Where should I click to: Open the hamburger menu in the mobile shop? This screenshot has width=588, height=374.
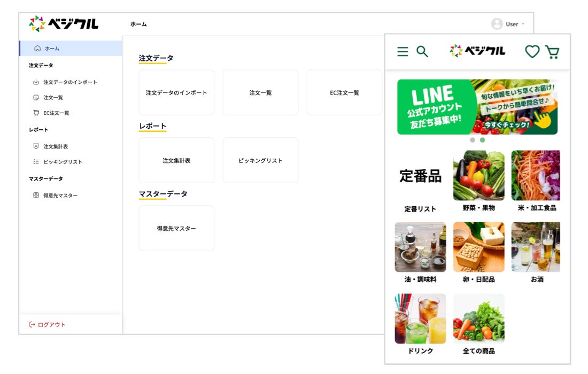[403, 51]
